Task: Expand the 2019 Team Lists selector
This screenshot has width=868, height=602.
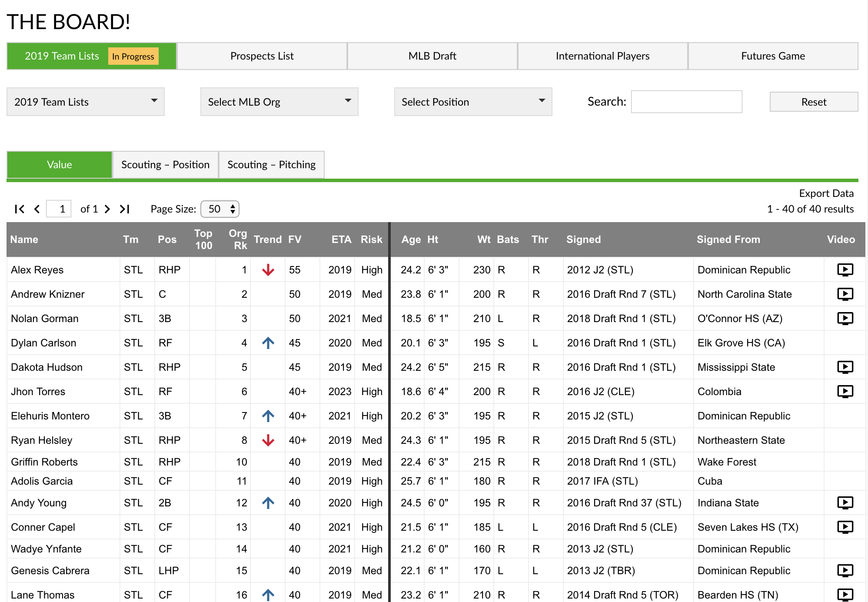Action: (85, 101)
